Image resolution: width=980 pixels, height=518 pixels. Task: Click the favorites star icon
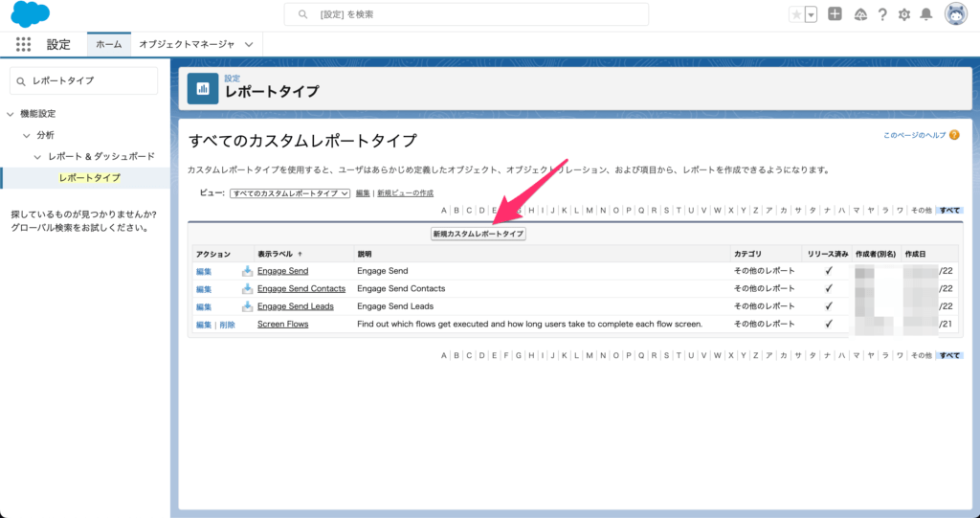click(796, 14)
